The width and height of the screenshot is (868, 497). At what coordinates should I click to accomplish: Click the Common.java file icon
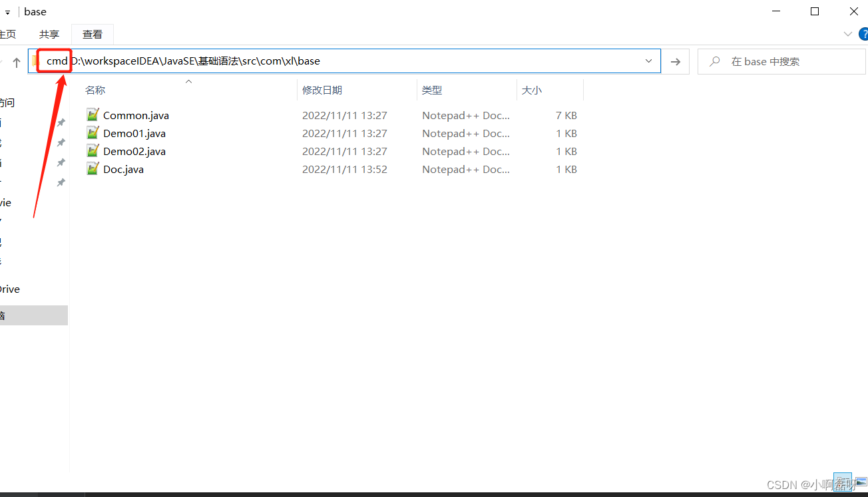pyautogui.click(x=93, y=115)
